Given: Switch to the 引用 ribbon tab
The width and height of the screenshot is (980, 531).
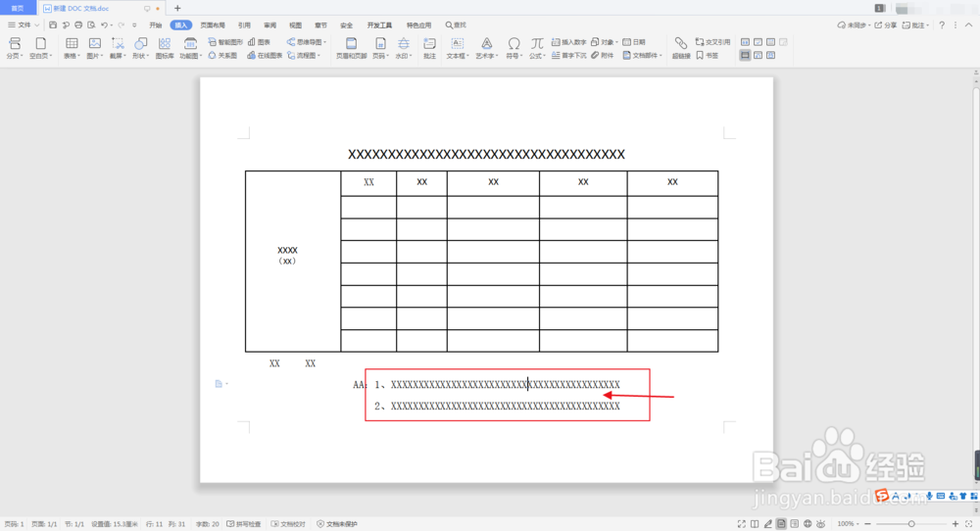Looking at the screenshot, I should [x=244, y=25].
